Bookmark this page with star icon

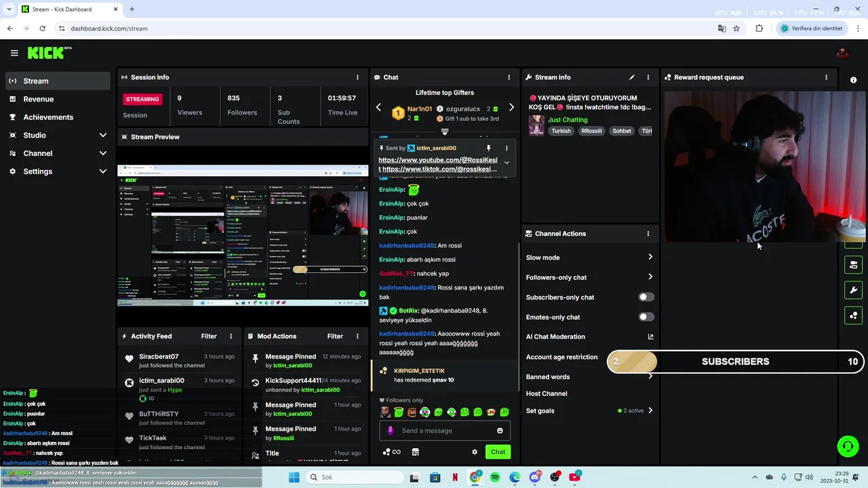tap(736, 28)
